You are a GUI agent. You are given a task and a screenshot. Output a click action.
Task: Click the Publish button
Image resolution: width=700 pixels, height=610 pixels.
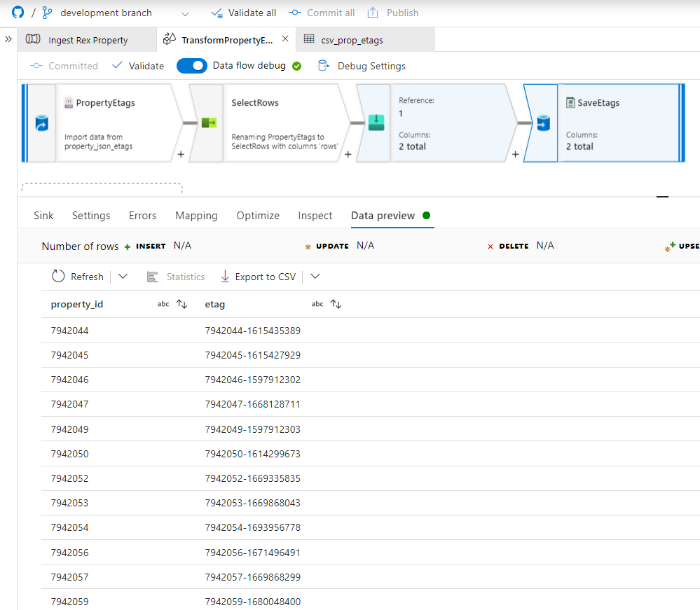(392, 12)
